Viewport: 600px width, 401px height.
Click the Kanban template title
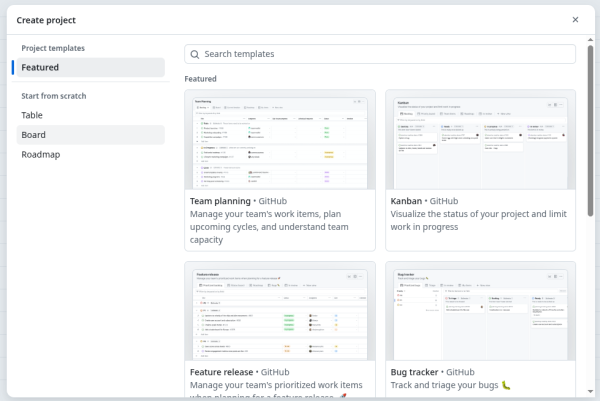pyautogui.click(x=406, y=201)
